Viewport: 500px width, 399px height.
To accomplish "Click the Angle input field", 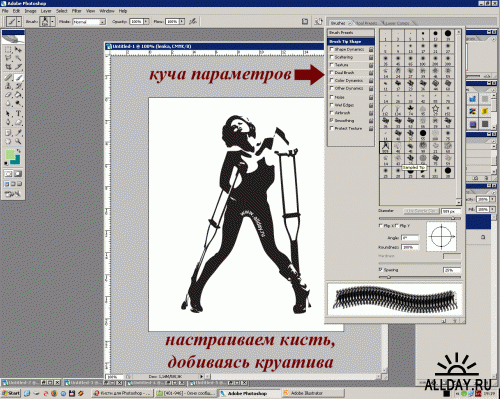I will click(x=410, y=238).
